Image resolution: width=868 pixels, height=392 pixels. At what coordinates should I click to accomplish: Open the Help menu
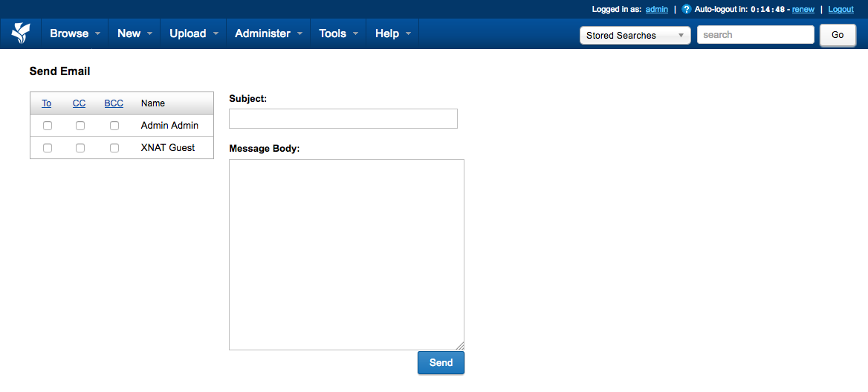point(392,33)
